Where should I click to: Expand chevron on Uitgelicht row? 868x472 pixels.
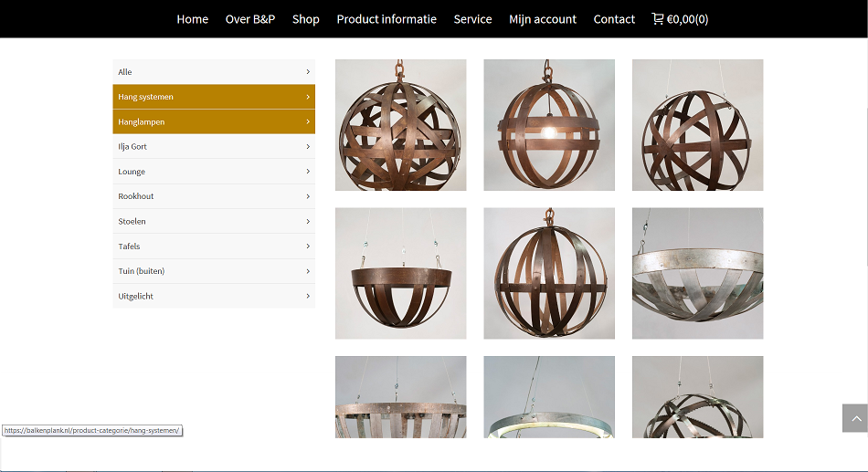point(308,296)
